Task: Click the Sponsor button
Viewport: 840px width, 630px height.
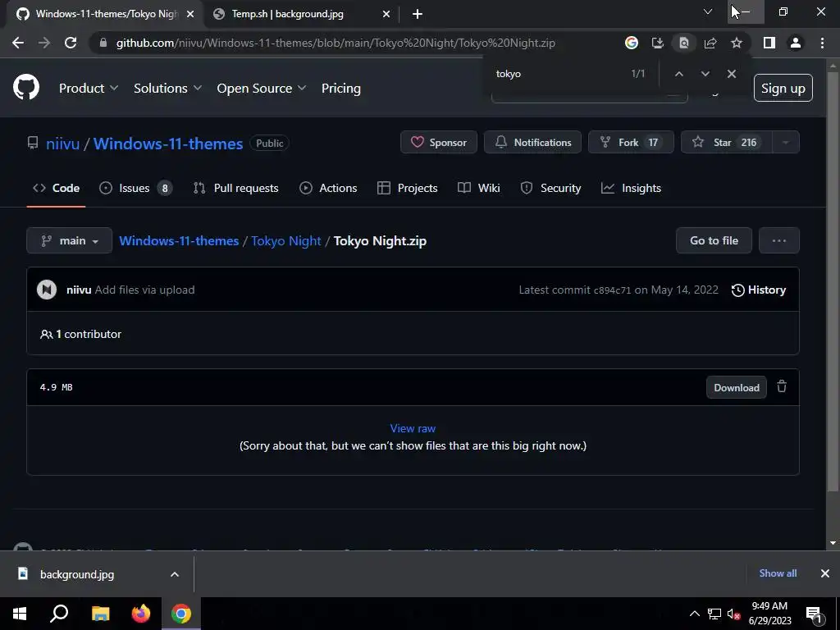Action: 439,143
